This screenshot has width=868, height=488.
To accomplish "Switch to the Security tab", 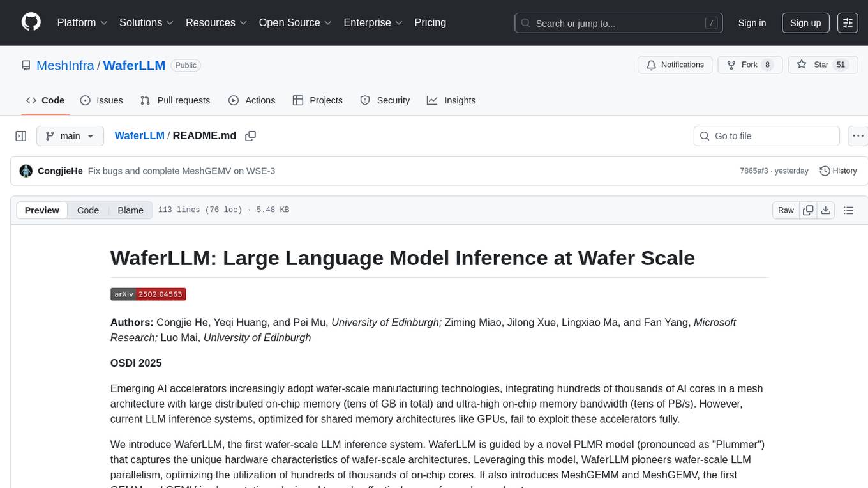I will [385, 100].
